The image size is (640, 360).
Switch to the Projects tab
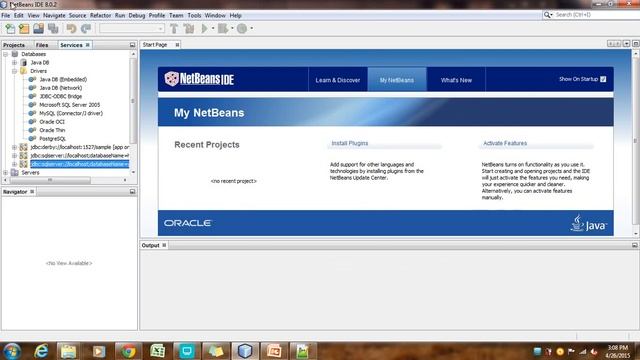coord(14,45)
